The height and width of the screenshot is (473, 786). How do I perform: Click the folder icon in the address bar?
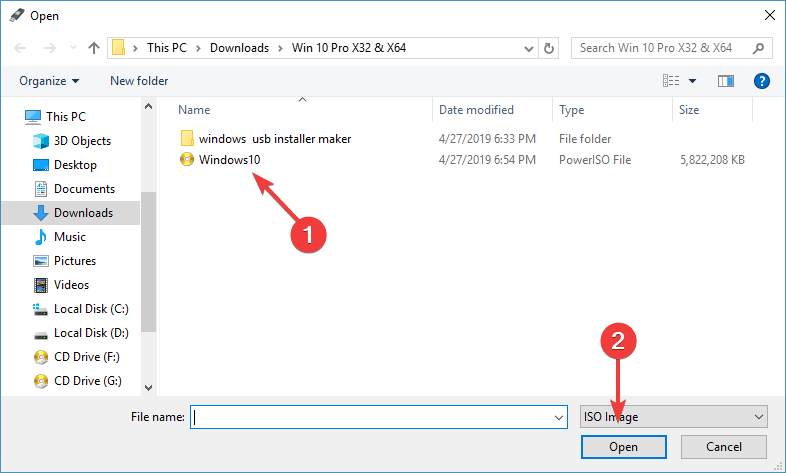click(x=118, y=48)
